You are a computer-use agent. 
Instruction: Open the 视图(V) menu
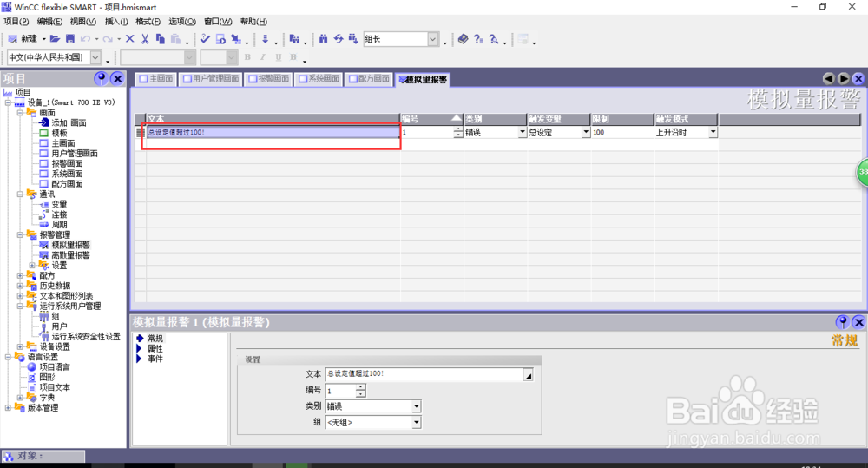[83, 22]
